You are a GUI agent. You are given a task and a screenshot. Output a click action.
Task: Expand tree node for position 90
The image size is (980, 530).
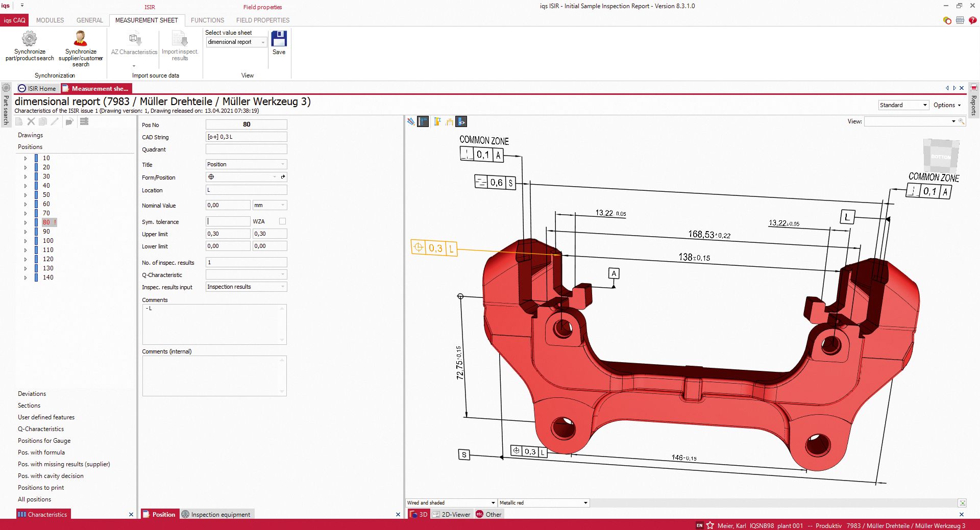pos(26,231)
